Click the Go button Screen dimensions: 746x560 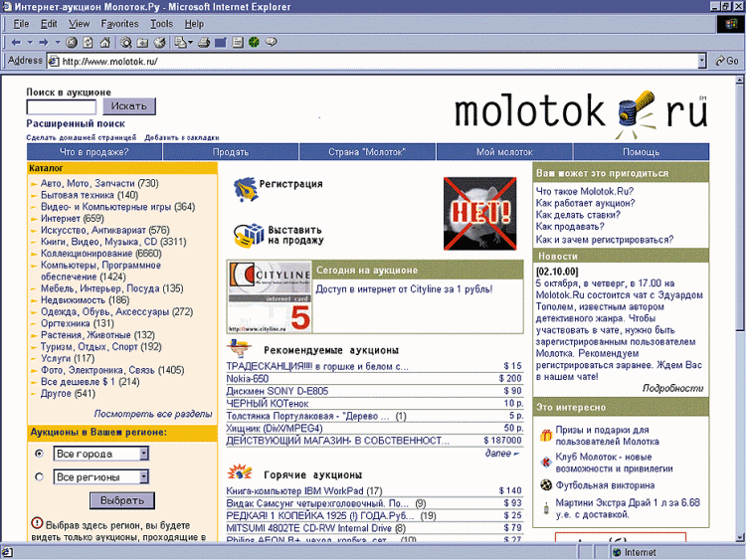(x=727, y=61)
